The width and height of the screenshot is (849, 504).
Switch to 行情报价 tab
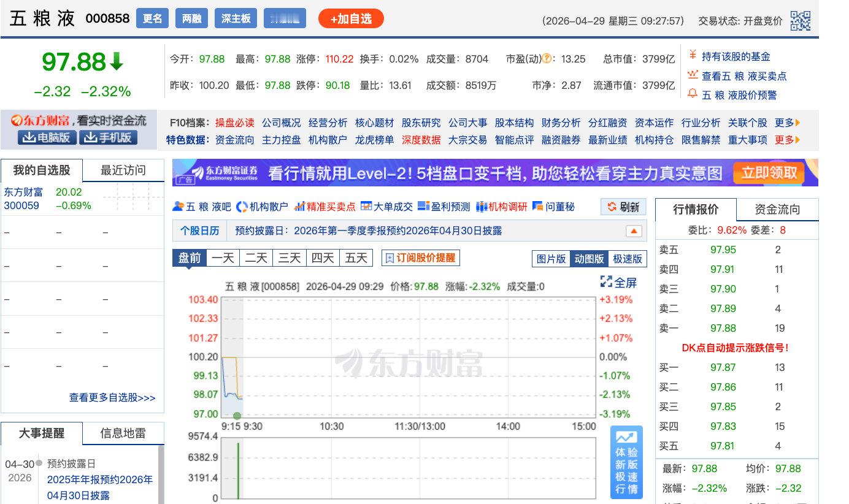click(696, 210)
